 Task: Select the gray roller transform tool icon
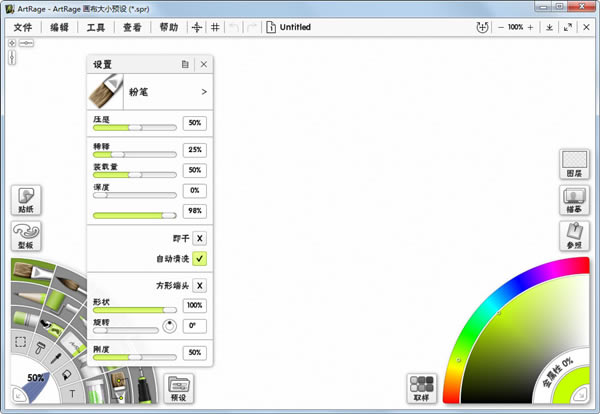click(x=40, y=348)
